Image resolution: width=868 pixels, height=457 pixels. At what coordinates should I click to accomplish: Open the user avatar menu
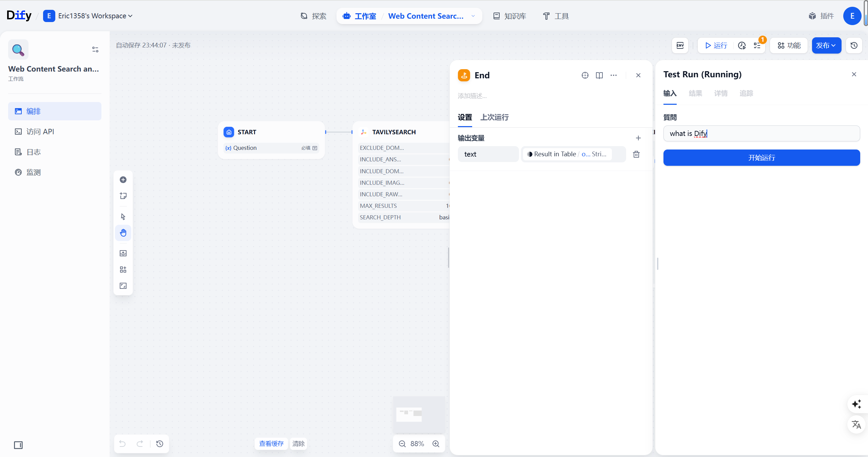point(852,16)
